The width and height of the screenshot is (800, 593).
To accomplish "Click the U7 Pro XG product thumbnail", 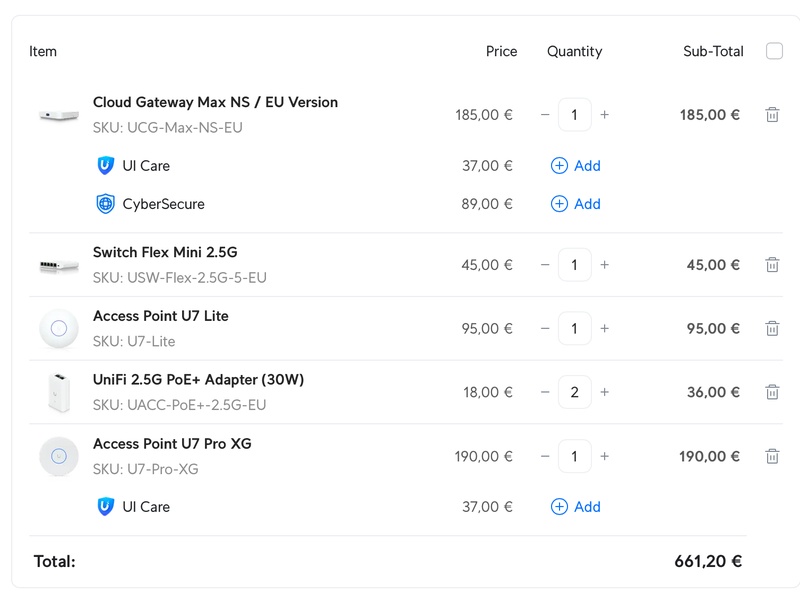I will click(x=59, y=456).
